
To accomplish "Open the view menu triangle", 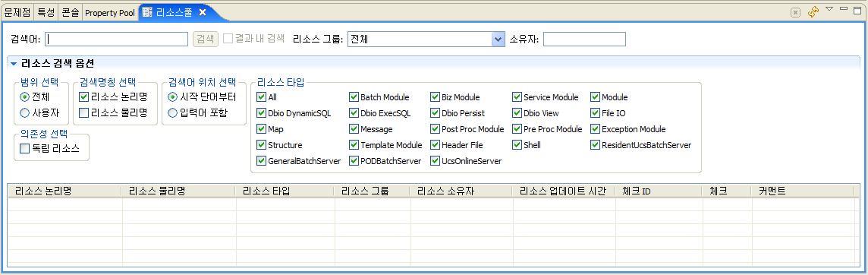I will pyautogui.click(x=829, y=9).
